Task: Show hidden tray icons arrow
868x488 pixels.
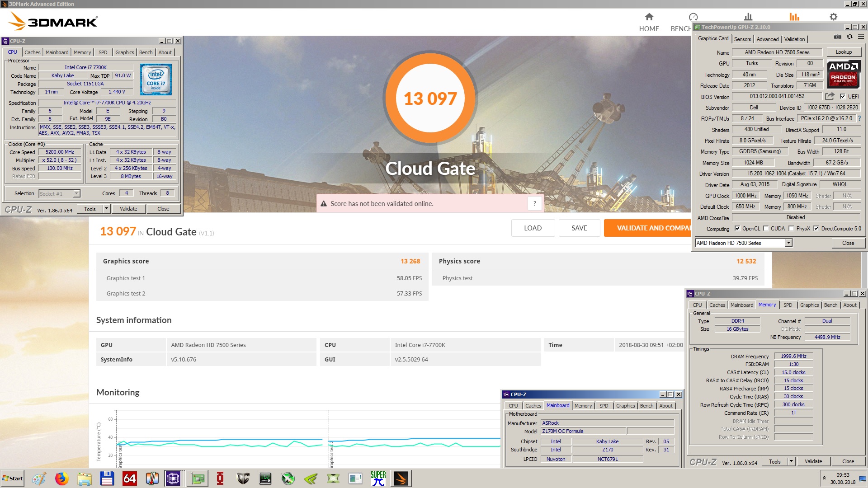Action: (824, 478)
